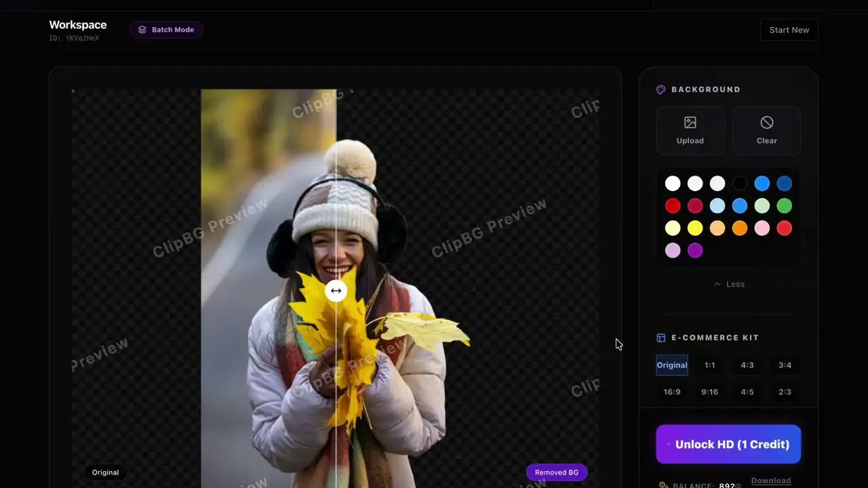
Task: Click the Removed BG label badge
Action: [557, 472]
